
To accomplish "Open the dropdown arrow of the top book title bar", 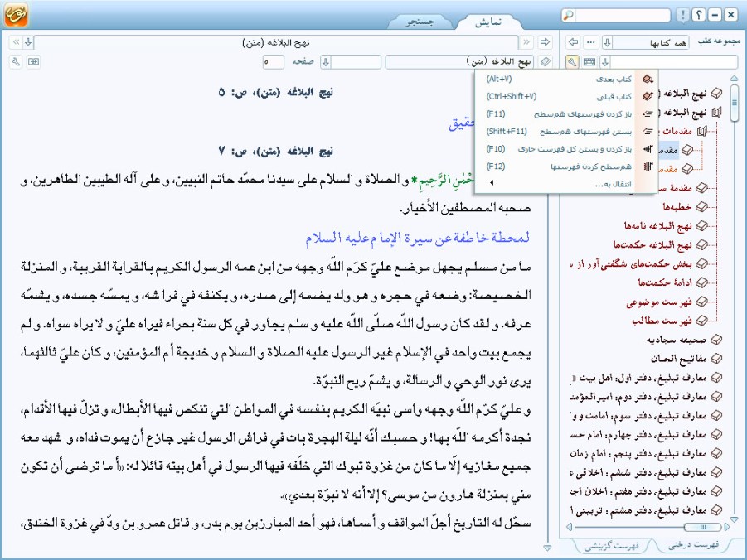I will 28,42.
